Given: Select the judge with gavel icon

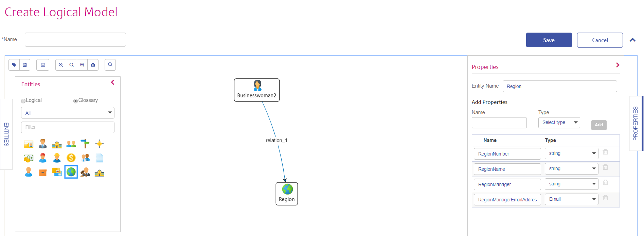Looking at the screenshot, I should (85, 172).
